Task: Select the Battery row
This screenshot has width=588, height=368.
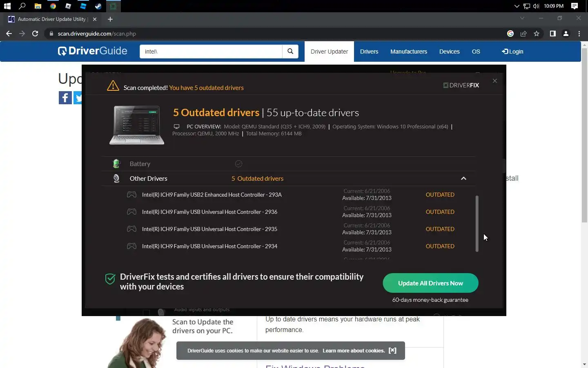Action: (288, 164)
